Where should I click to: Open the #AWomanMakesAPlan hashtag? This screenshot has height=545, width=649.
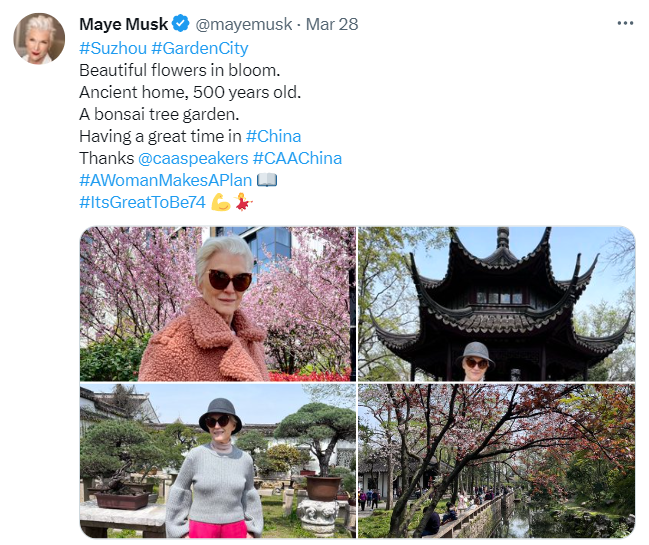point(166,180)
